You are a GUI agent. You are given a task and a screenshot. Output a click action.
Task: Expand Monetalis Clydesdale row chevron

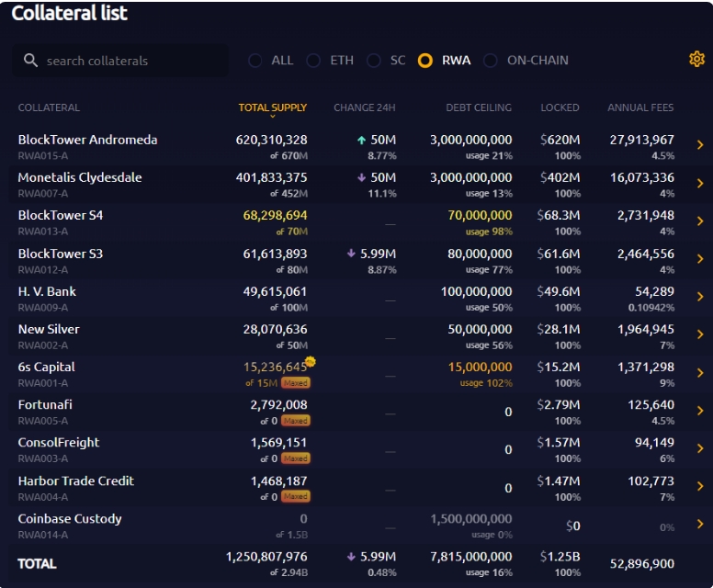tap(700, 183)
